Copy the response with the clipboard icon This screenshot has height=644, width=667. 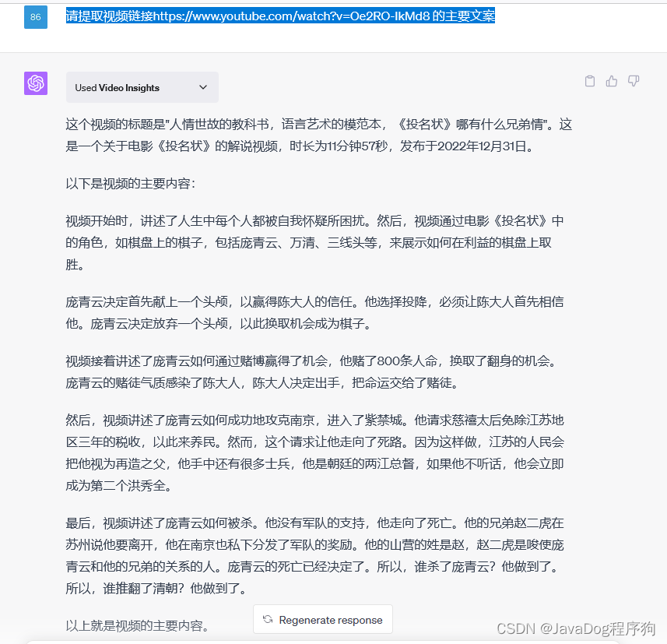click(x=590, y=81)
